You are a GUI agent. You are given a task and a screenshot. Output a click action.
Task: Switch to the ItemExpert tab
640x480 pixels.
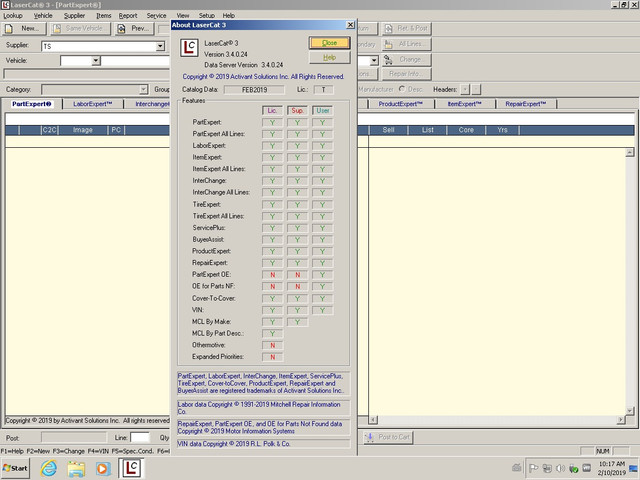pos(464,104)
